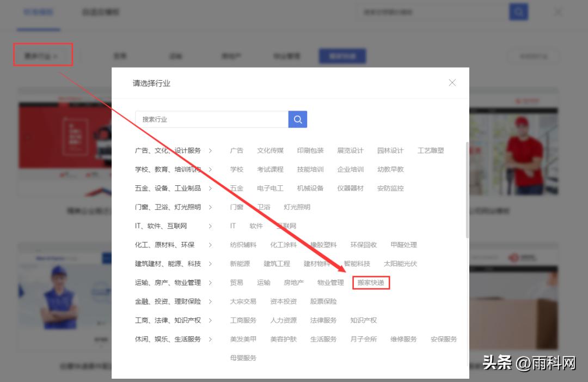The width and height of the screenshot is (588, 382).
Task: Select the 母婴服务 industry link
Action: (242, 357)
